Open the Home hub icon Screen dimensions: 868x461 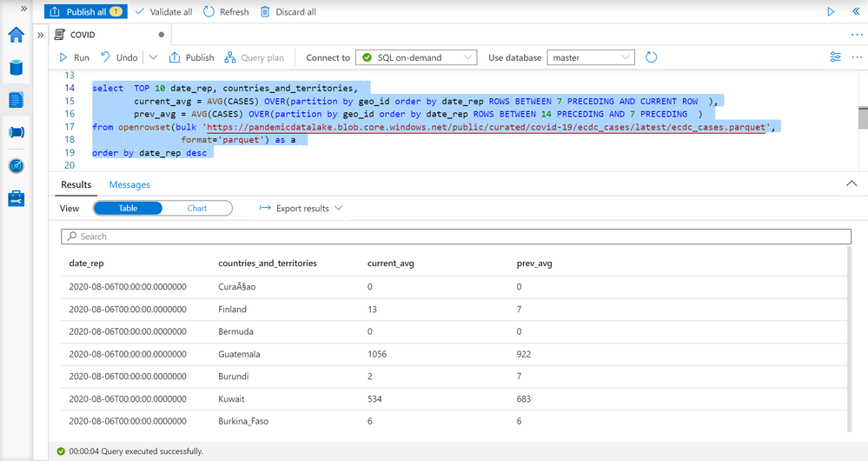(x=16, y=35)
